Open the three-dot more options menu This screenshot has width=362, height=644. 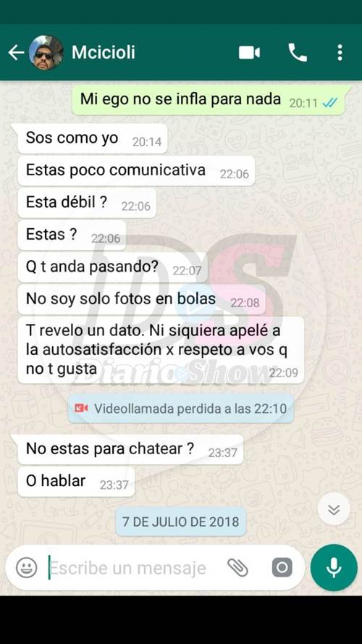(x=340, y=53)
